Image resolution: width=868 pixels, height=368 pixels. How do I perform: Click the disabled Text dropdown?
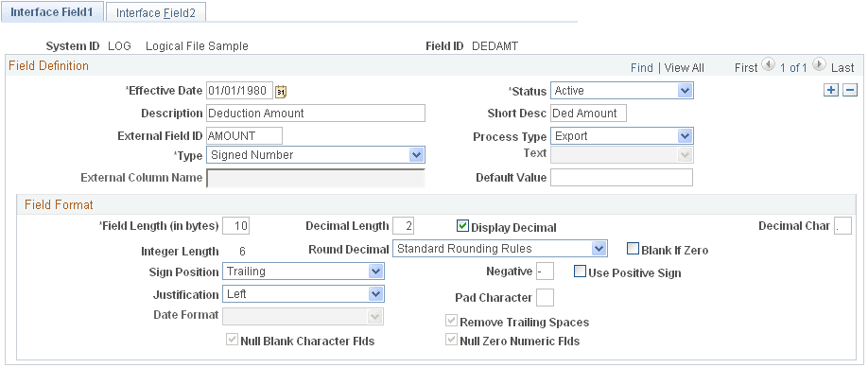621,155
